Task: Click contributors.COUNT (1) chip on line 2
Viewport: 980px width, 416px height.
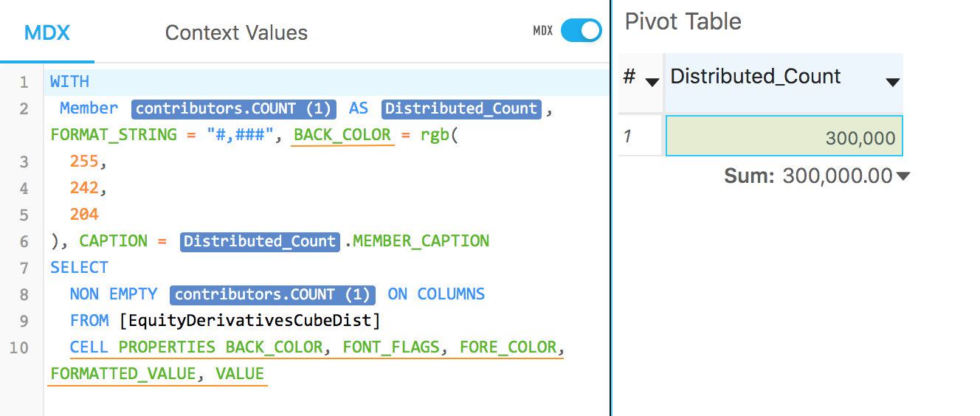Action: click(235, 108)
